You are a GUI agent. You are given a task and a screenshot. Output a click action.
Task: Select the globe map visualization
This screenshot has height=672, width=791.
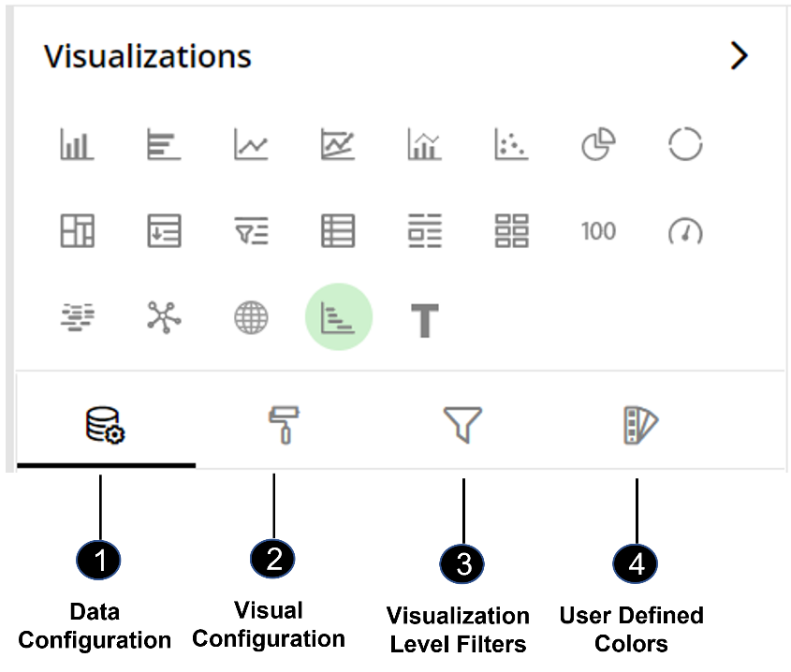coord(251,317)
